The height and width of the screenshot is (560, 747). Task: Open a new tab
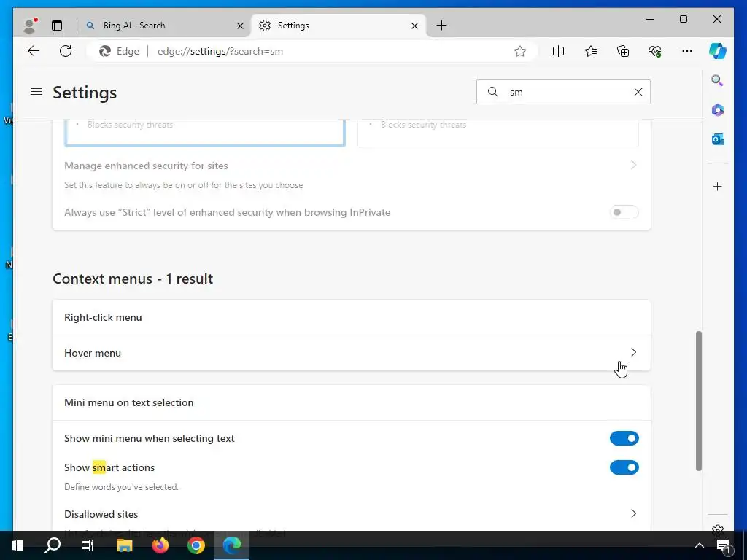441,26
